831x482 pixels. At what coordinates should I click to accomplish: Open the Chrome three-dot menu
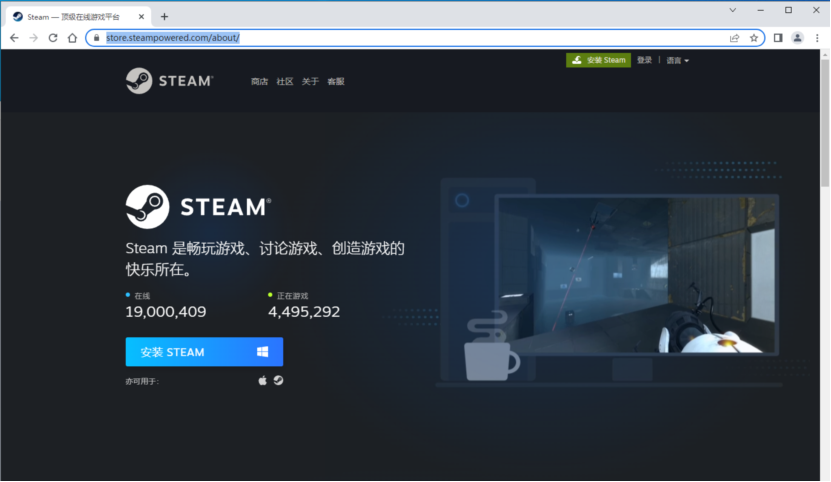[817, 38]
